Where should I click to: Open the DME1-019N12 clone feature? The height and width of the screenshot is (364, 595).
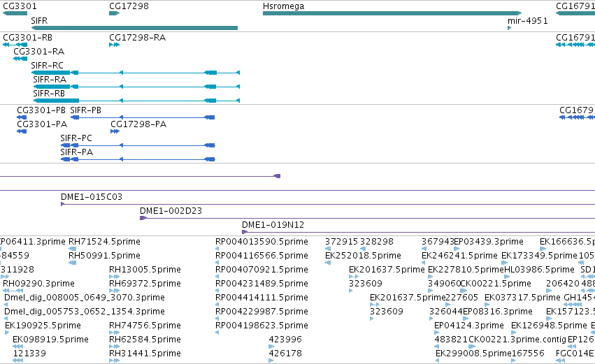(x=419, y=232)
